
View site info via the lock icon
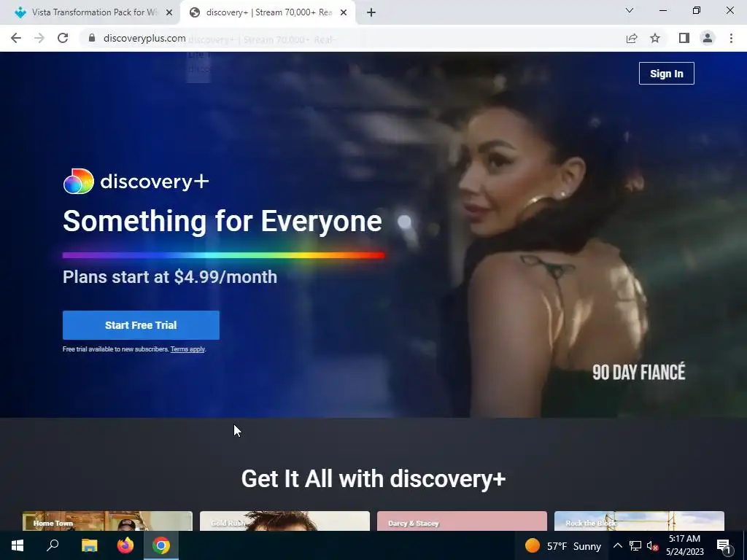pos(92,38)
